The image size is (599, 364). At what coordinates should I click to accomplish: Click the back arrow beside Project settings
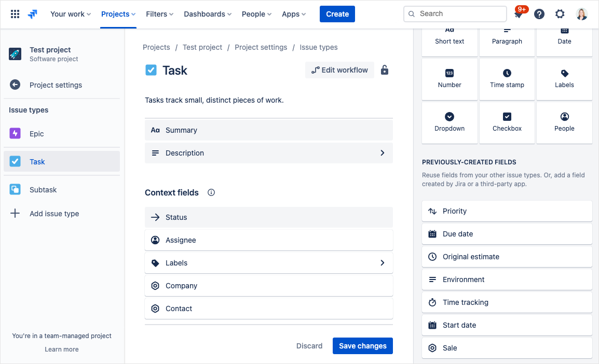click(15, 85)
